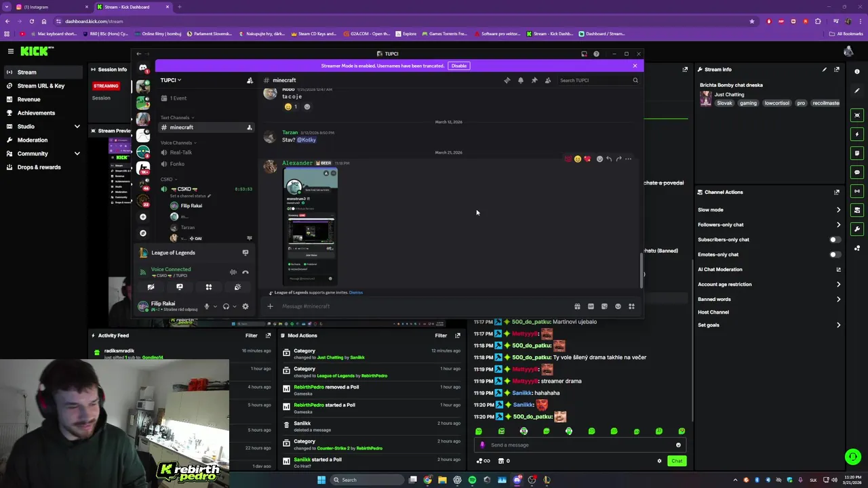Dismiss League of Legends game invite notice
The width and height of the screenshot is (868, 488).
[x=356, y=292]
